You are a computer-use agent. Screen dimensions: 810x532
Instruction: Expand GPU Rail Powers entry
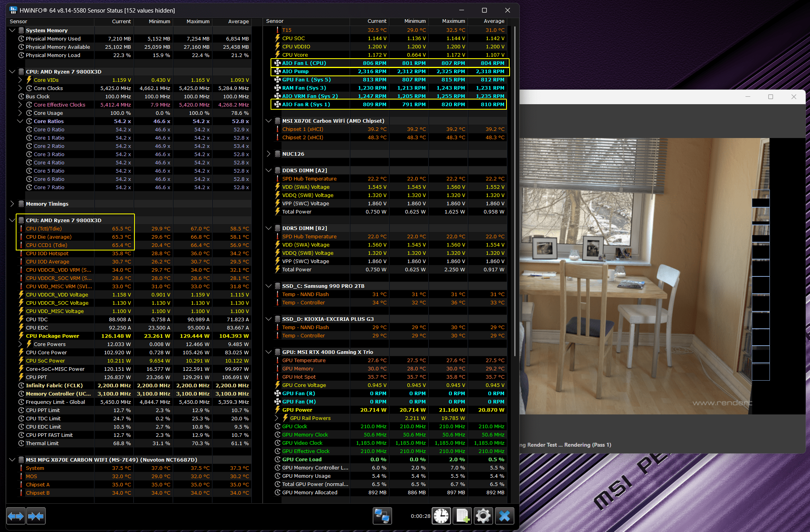tap(276, 418)
